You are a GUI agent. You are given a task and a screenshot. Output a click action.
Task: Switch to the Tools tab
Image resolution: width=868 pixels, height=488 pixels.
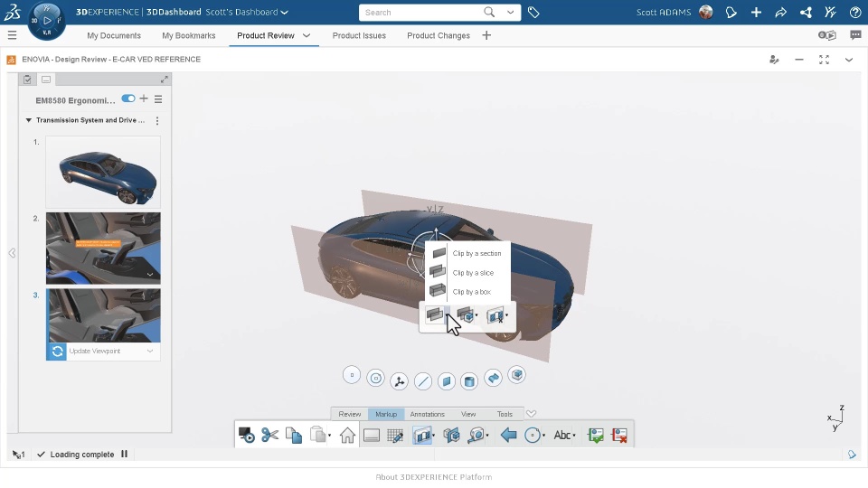click(x=505, y=414)
